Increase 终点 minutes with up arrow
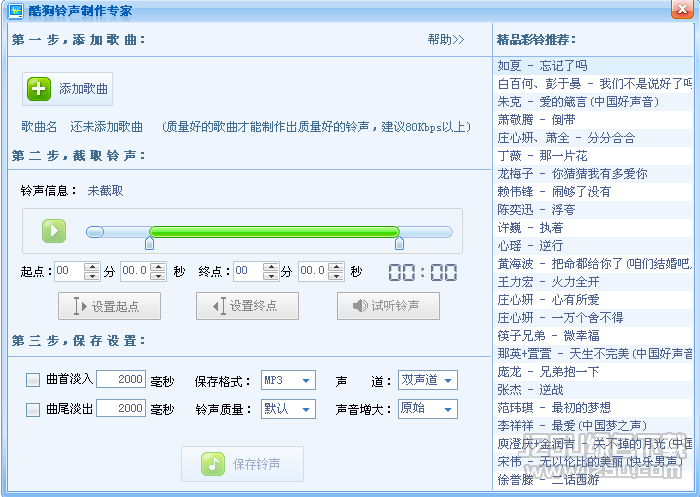The height and width of the screenshot is (497, 700). point(271,267)
